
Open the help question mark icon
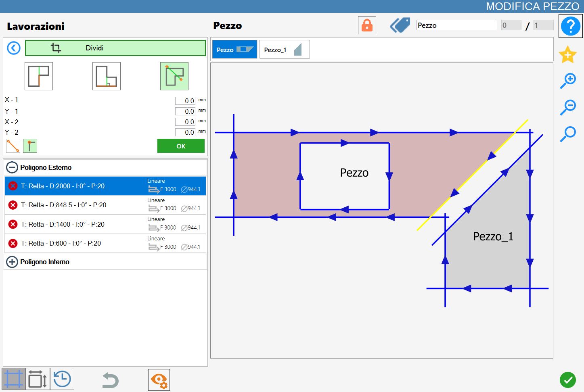pyautogui.click(x=570, y=26)
